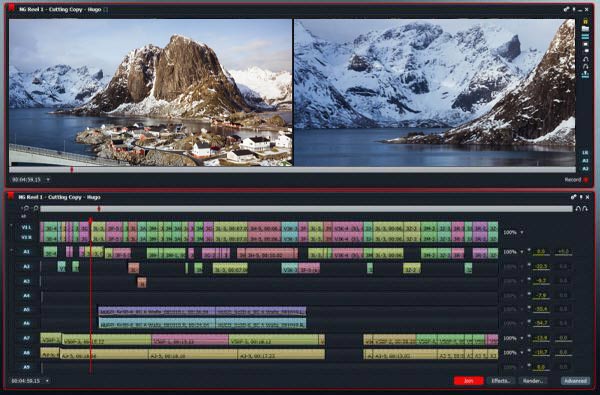Open the timeline timecode dropdown arrow
The image size is (600, 395).
(x=47, y=381)
